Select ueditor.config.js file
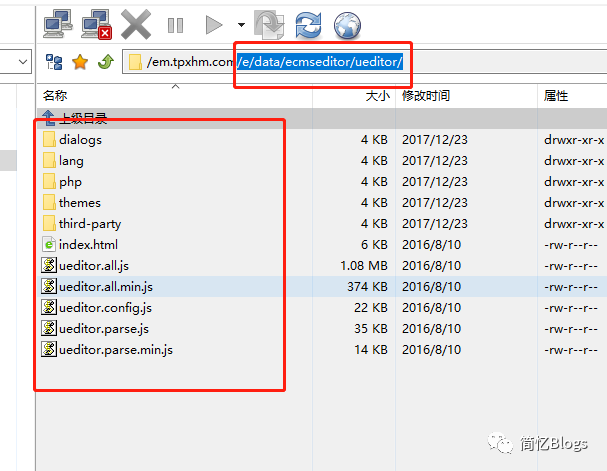This screenshot has height=471, width=607. pyautogui.click(x=105, y=308)
